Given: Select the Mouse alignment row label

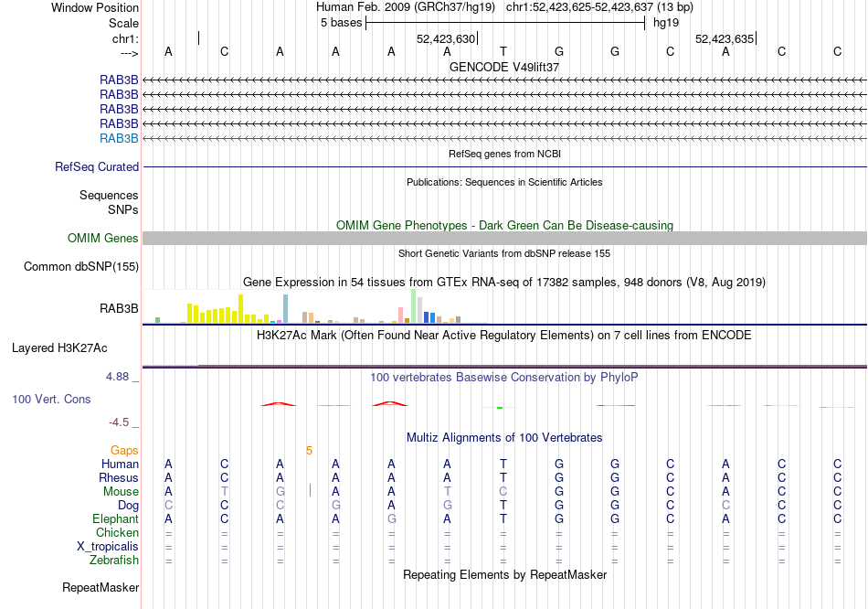Looking at the screenshot, I should (x=122, y=492).
